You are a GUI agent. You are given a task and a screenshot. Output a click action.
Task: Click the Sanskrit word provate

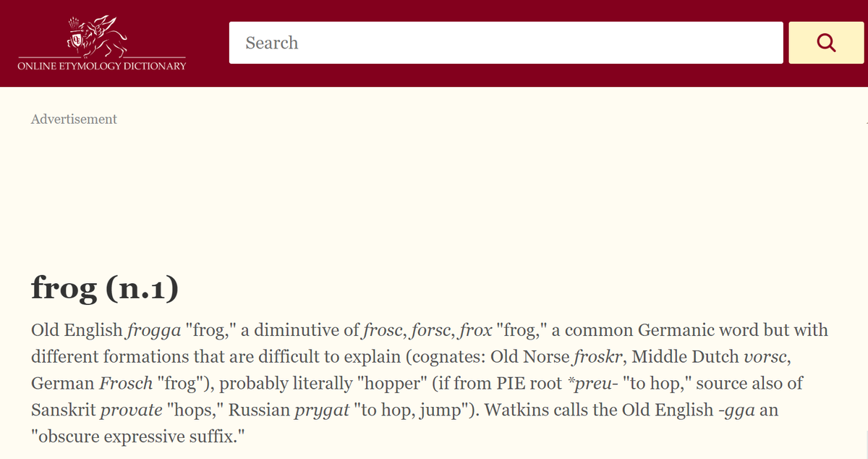coord(131,409)
